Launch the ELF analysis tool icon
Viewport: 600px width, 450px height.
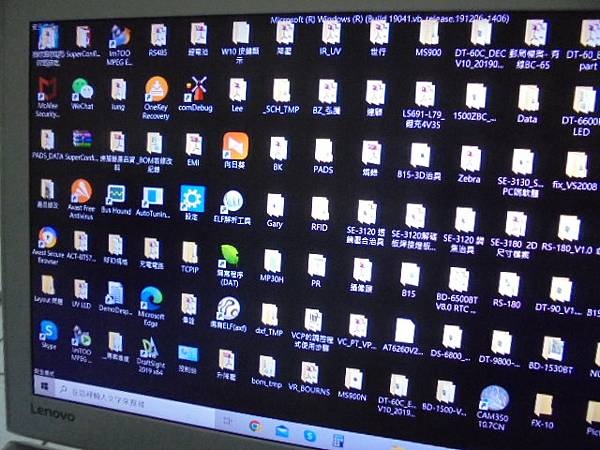pos(232,207)
